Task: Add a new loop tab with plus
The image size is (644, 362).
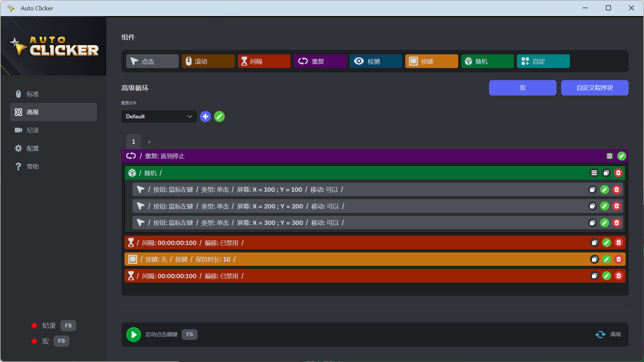Action: pos(149,142)
